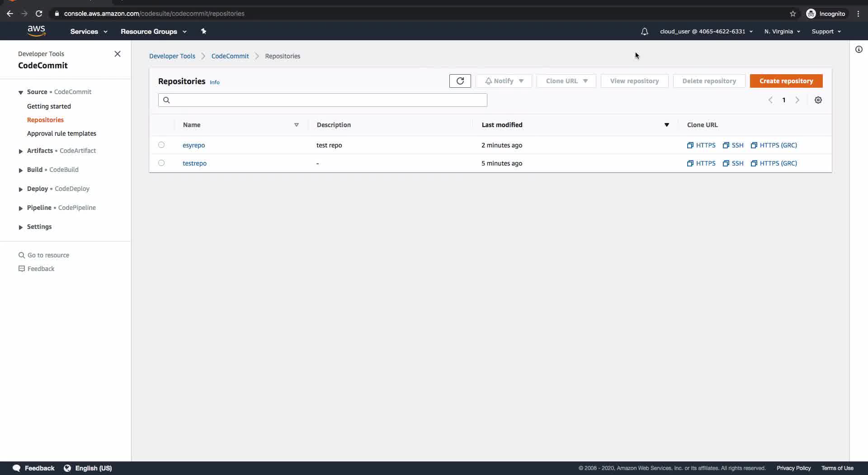Click the AWS logo home icon

tap(36, 31)
